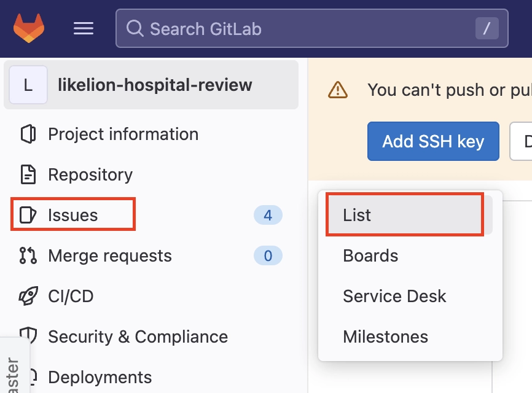Open Deployments in the sidebar
Image resolution: width=532 pixels, height=393 pixels.
pos(100,377)
